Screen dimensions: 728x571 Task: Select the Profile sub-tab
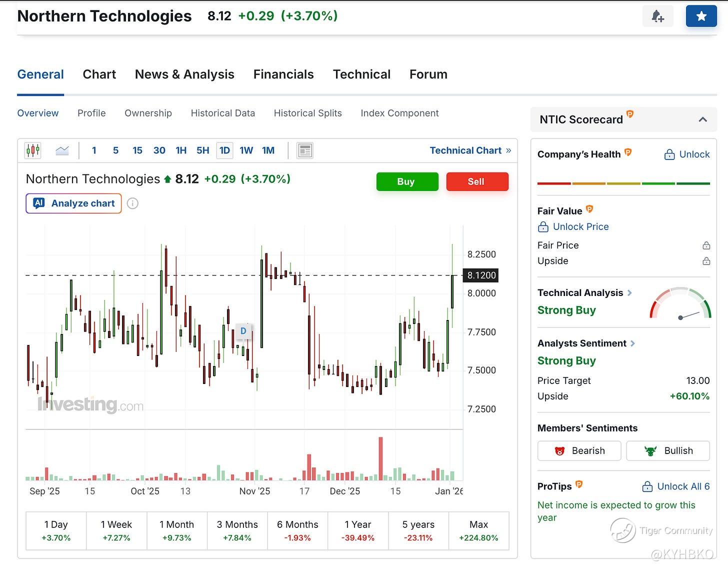point(91,113)
